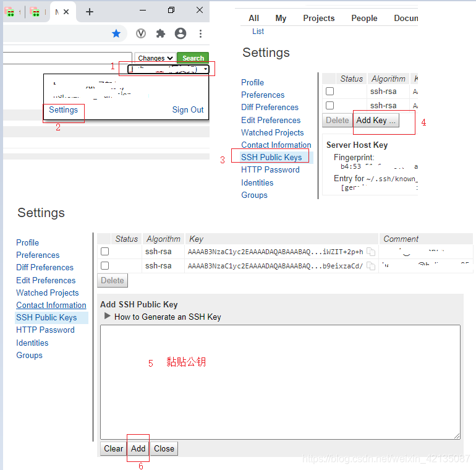The width and height of the screenshot is (476, 470).
Task: Click Sign Out in account popup
Action: coord(187,109)
